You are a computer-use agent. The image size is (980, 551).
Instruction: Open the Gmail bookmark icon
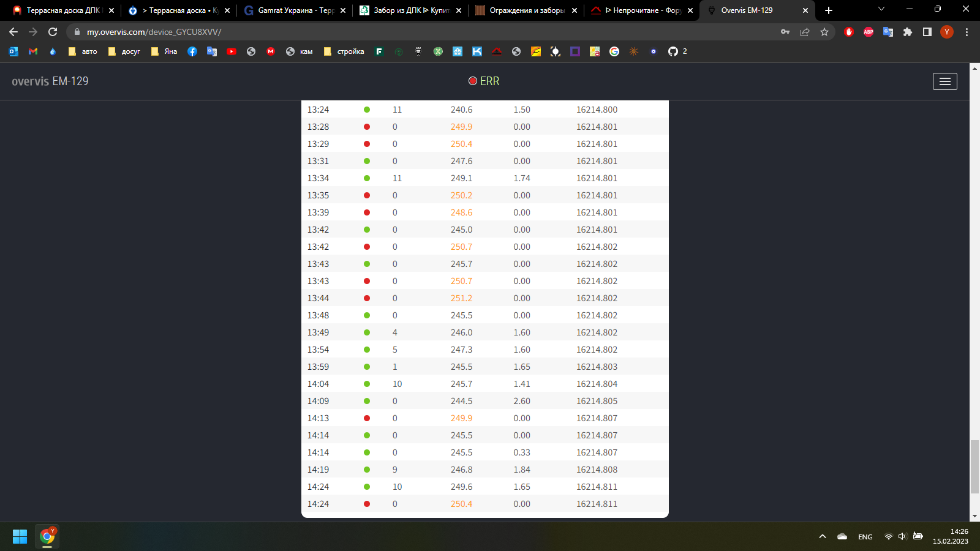33,51
